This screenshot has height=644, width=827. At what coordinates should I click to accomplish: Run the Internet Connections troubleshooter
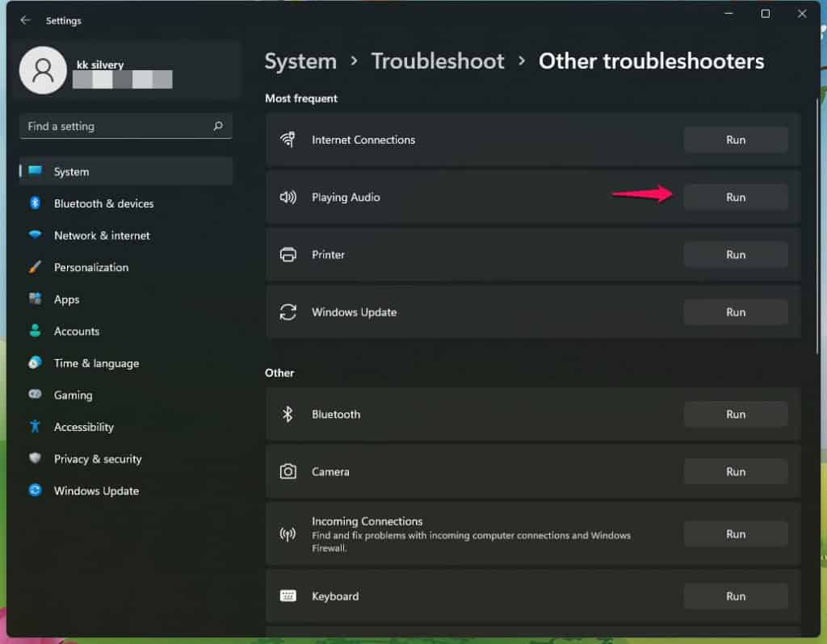[736, 140]
